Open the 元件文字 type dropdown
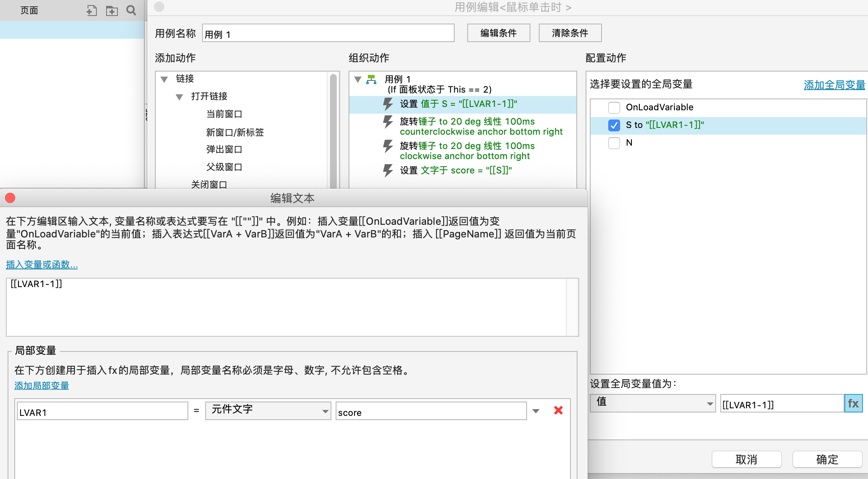 coord(268,410)
